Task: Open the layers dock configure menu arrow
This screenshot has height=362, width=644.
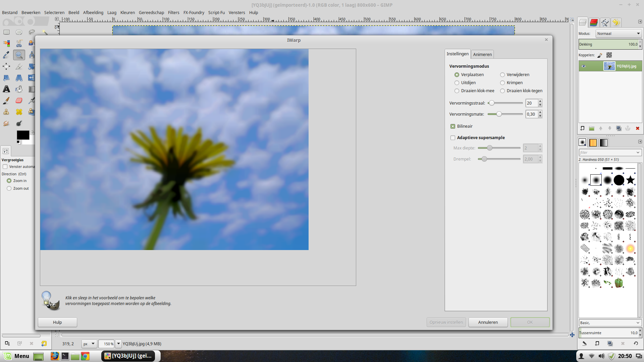Action: pyautogui.click(x=640, y=21)
